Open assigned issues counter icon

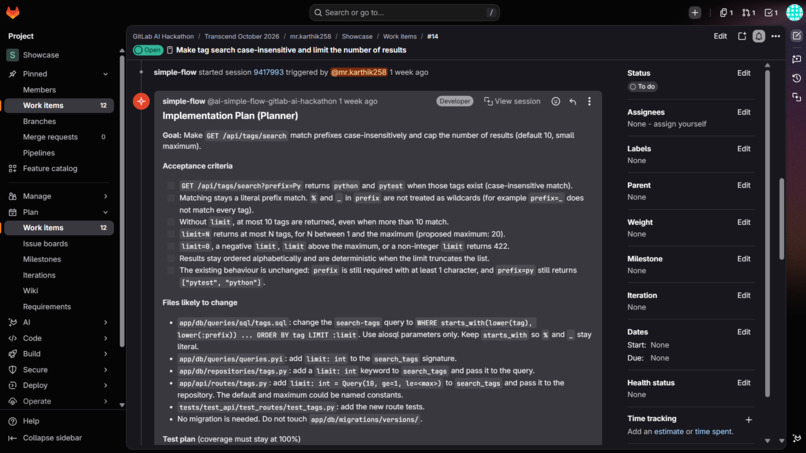click(726, 13)
